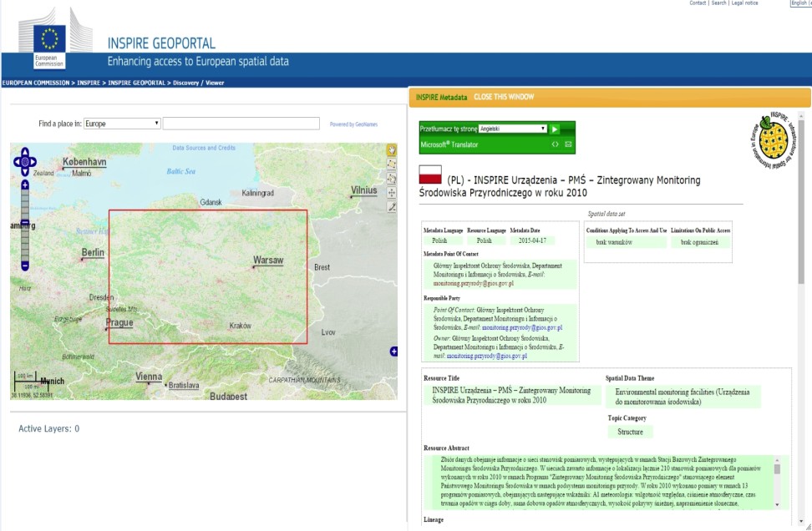Click the map coordinates readout
Image resolution: width=812 pixels, height=531 pixels.
[x=32, y=396]
